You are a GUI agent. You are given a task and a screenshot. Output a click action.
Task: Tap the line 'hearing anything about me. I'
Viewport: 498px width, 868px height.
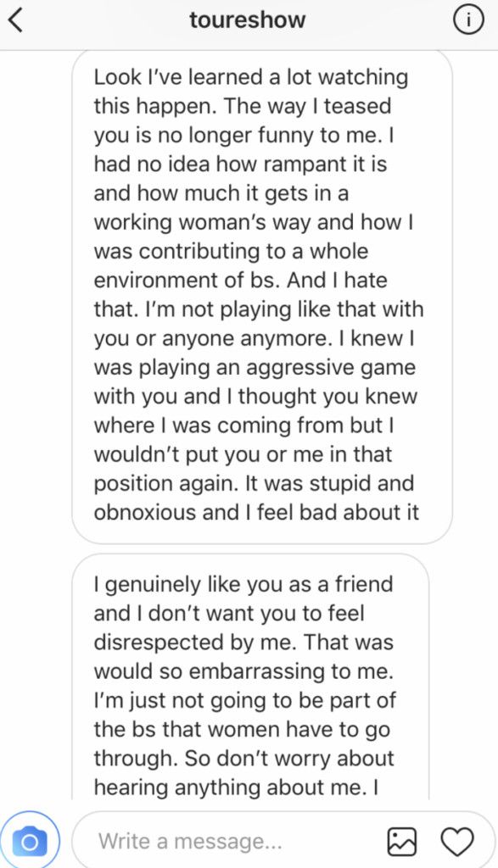tap(236, 787)
